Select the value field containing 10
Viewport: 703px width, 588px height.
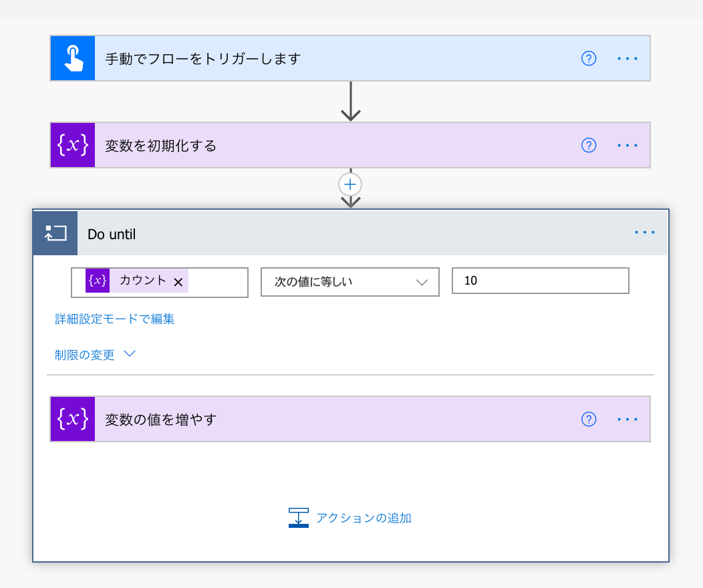(540, 281)
